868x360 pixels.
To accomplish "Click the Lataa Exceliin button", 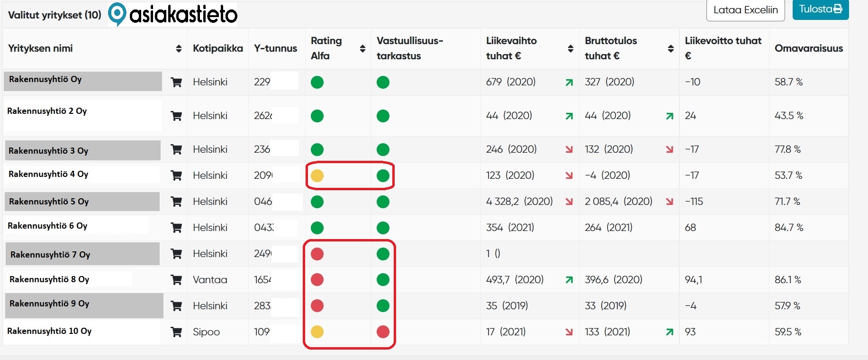I will pyautogui.click(x=745, y=10).
